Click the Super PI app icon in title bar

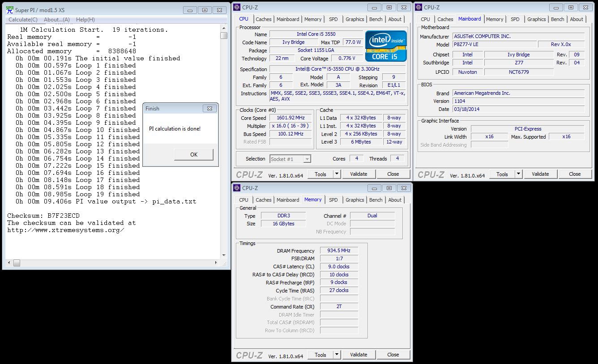tap(9, 10)
